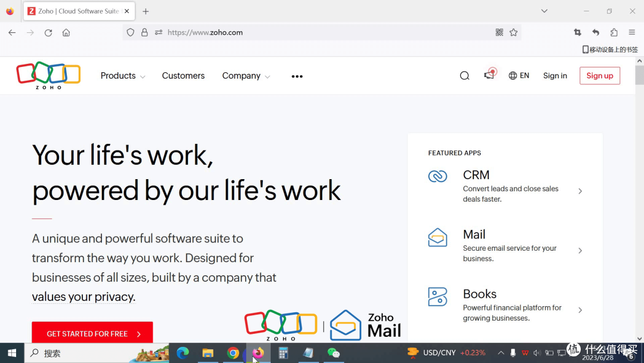This screenshot has width=644, height=363.
Task: Click the undo arrow toolbar icon
Action: click(x=596, y=32)
